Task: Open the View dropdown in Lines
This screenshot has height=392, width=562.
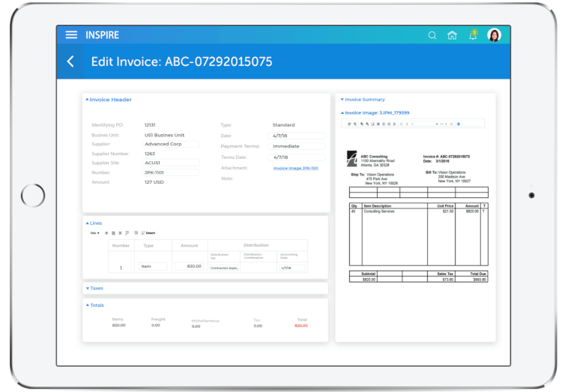Action: pos(94,233)
